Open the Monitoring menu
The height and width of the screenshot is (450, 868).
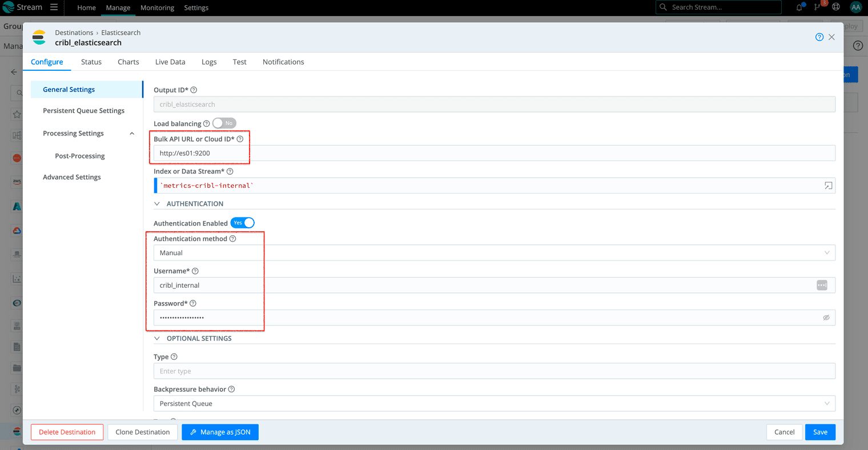157,8
